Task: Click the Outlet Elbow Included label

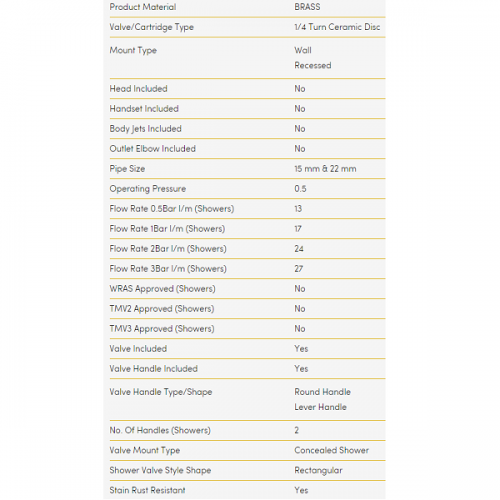Action: (x=153, y=149)
